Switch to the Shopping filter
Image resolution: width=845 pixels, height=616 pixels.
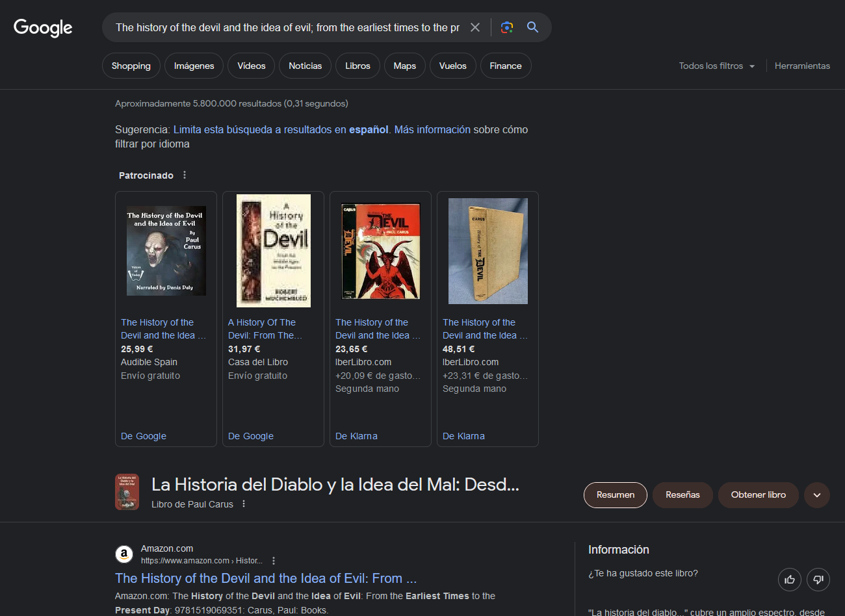tap(131, 66)
